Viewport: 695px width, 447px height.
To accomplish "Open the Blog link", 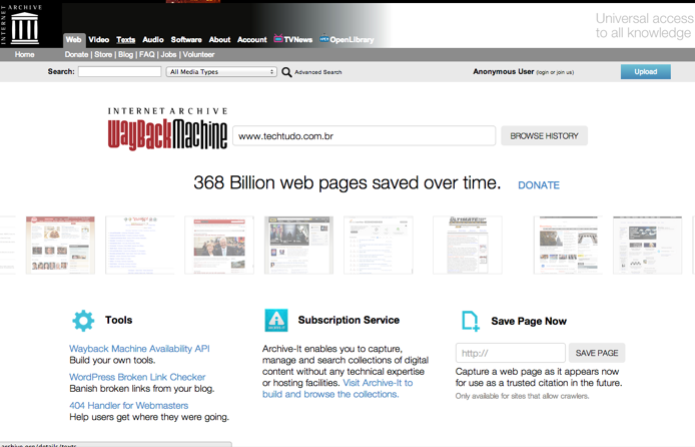I will 125,55.
